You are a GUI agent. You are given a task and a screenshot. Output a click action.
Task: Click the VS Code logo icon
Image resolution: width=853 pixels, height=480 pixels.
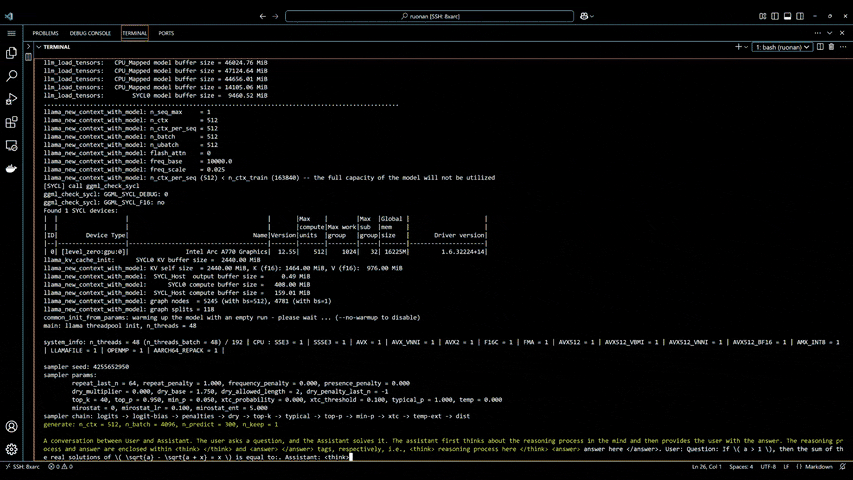[9, 16]
